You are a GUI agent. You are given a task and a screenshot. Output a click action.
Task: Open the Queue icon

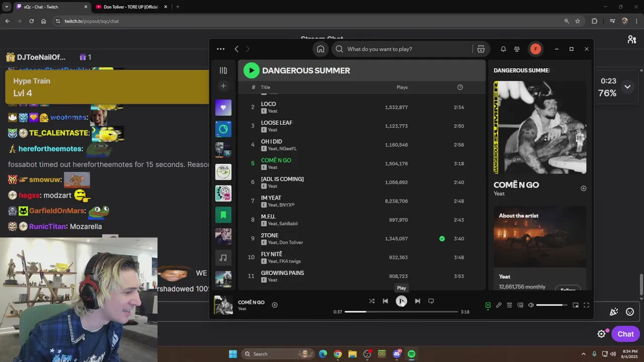click(x=509, y=305)
